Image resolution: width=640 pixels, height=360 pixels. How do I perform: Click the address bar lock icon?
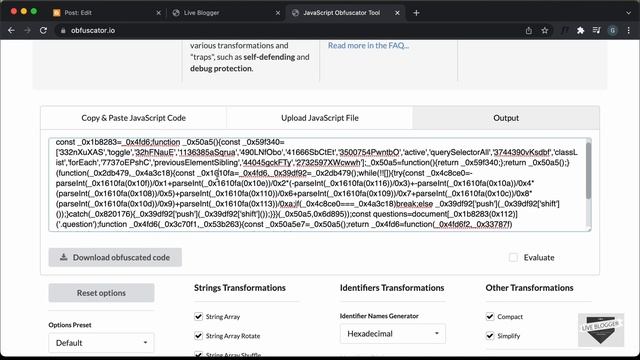[x=63, y=31]
